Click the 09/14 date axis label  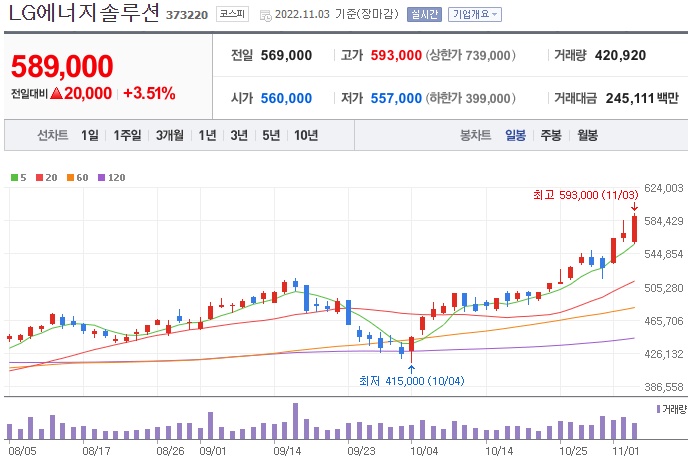click(287, 451)
